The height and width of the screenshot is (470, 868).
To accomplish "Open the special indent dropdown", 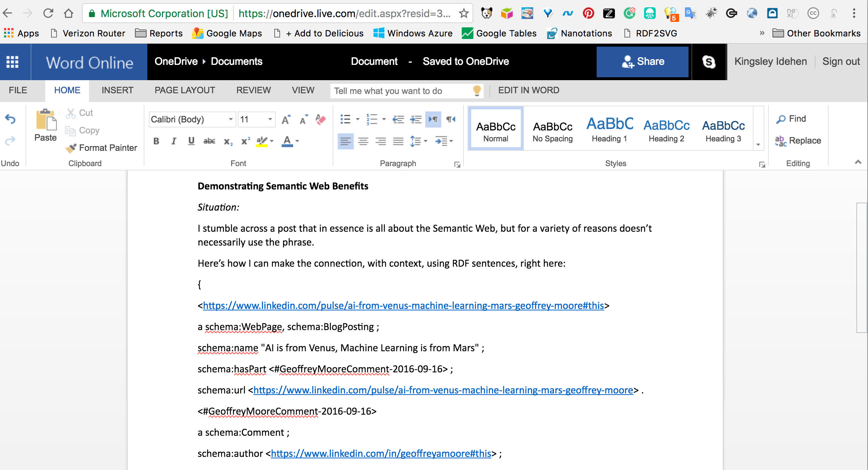I will 444,141.
